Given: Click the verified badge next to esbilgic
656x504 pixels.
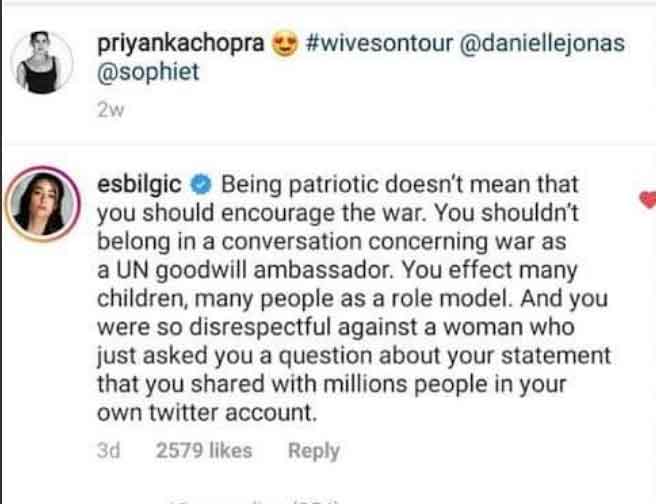Looking at the screenshot, I should 200,185.
